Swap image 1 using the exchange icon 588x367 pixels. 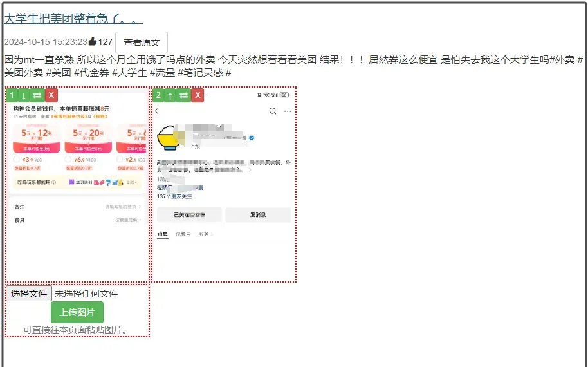point(37,95)
